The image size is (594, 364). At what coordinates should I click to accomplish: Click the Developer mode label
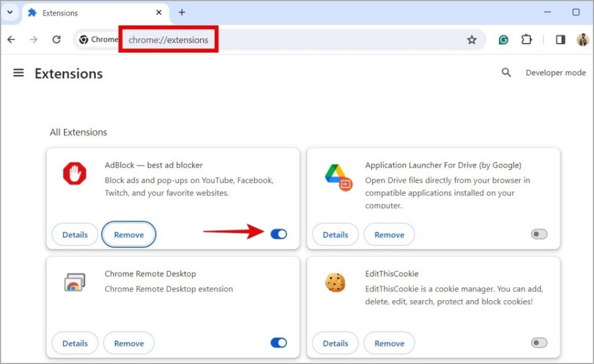(555, 72)
